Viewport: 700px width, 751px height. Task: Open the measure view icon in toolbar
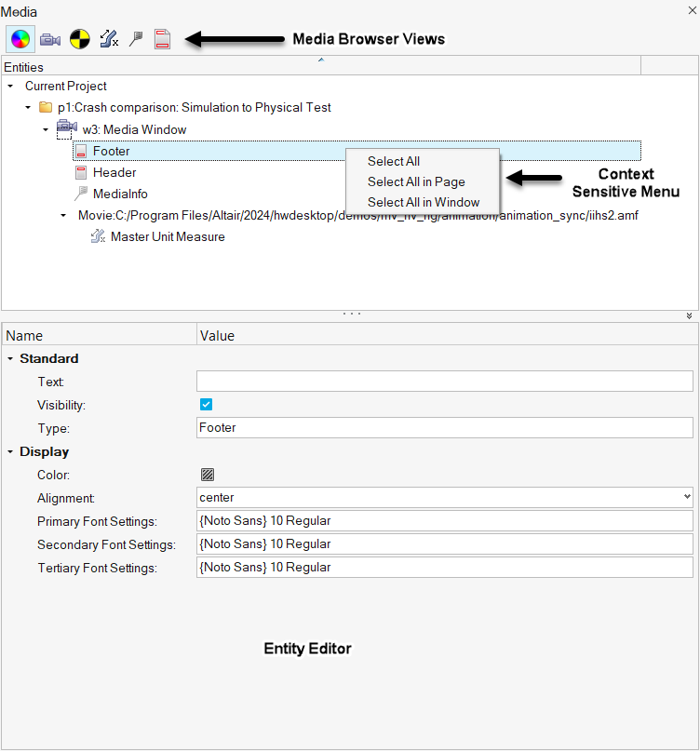[109, 39]
